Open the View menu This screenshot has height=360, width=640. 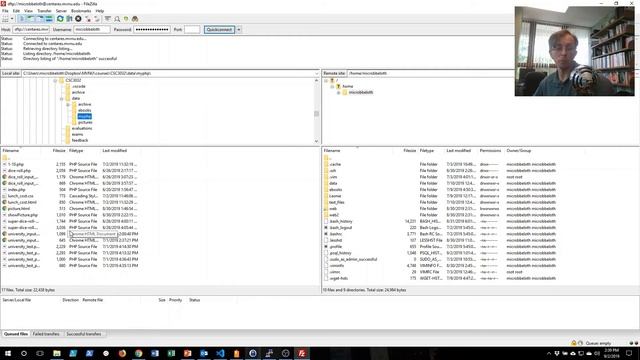[x=29, y=11]
